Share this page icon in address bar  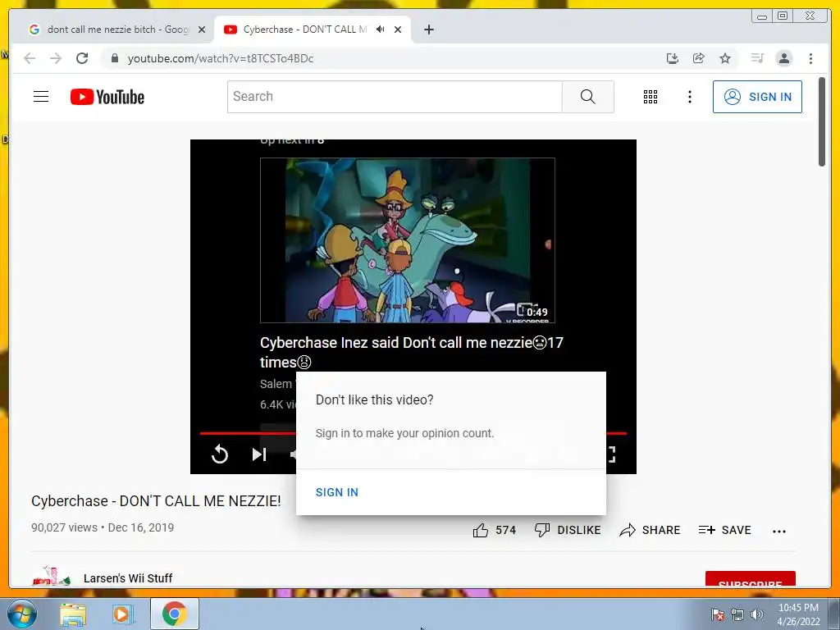pyautogui.click(x=699, y=58)
